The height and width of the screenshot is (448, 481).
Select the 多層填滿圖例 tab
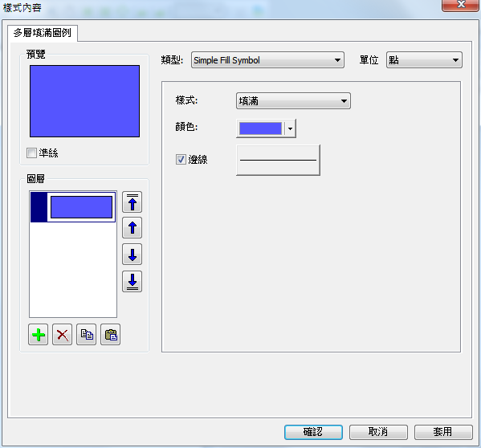[43, 33]
